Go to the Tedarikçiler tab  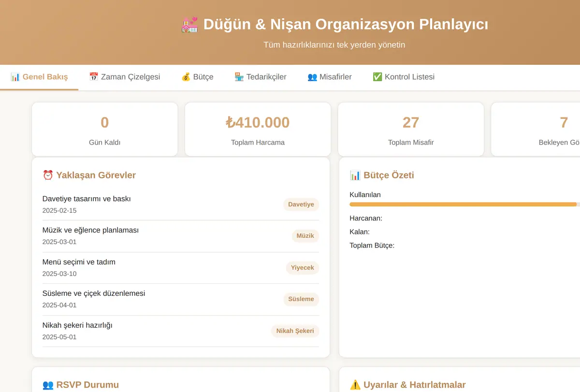[261, 77]
